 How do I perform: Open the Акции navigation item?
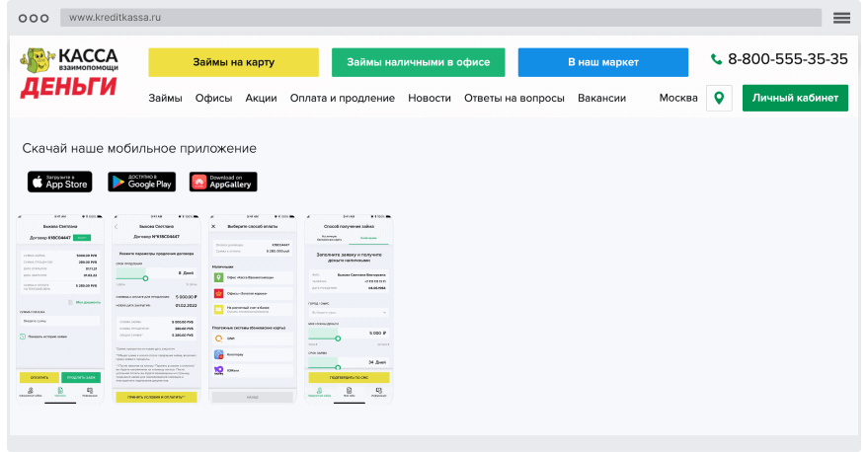[262, 98]
